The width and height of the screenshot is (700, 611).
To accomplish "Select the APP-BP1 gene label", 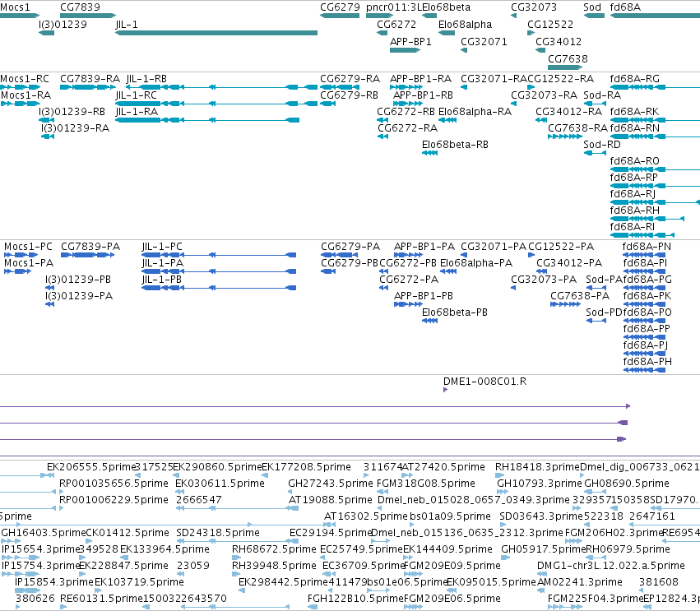I will pos(410,42).
